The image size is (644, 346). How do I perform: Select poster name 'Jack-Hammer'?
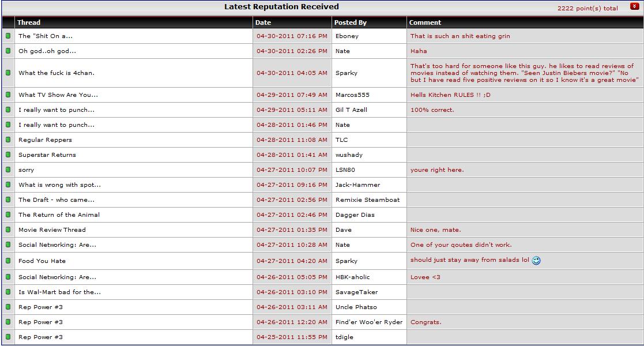coord(357,185)
